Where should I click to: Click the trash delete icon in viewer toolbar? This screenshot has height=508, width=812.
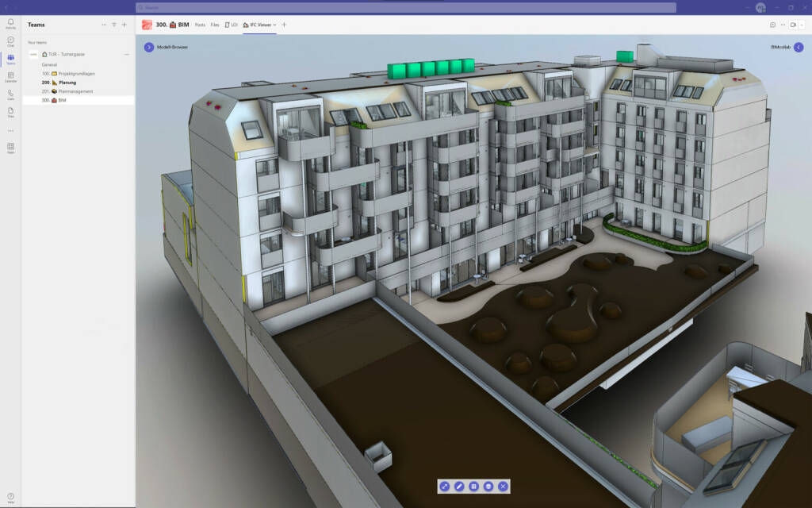pos(488,486)
